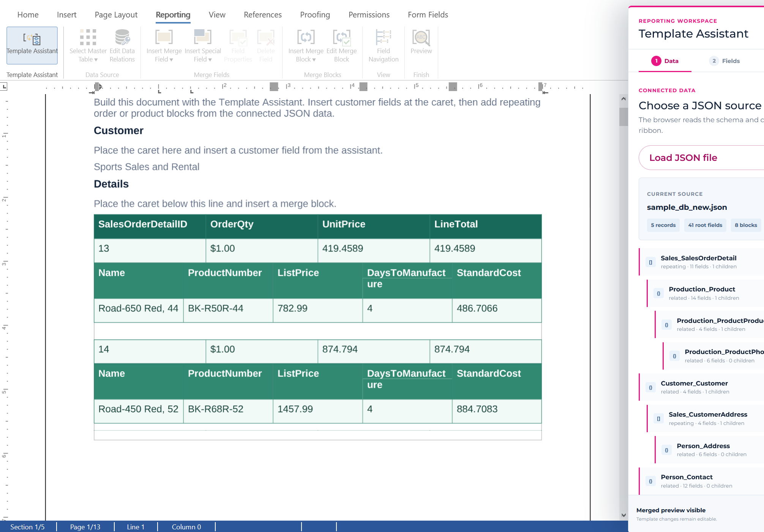The height and width of the screenshot is (532, 764).
Task: Click the vertical scrollbar thumb
Action: coord(624,116)
